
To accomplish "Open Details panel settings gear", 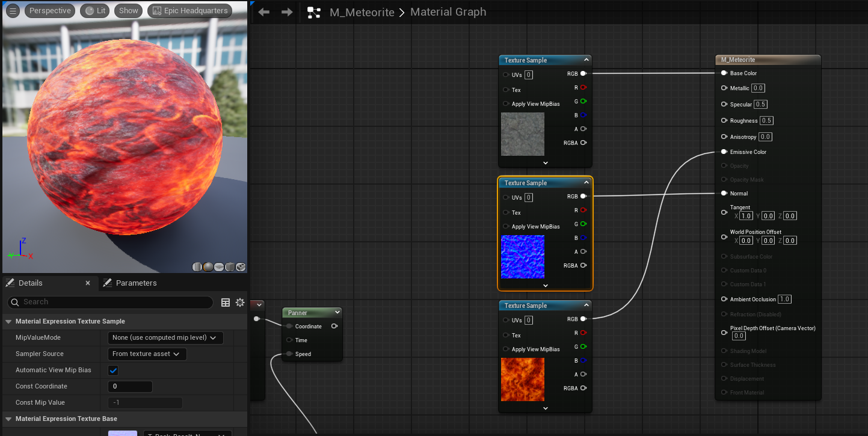I will coord(240,302).
